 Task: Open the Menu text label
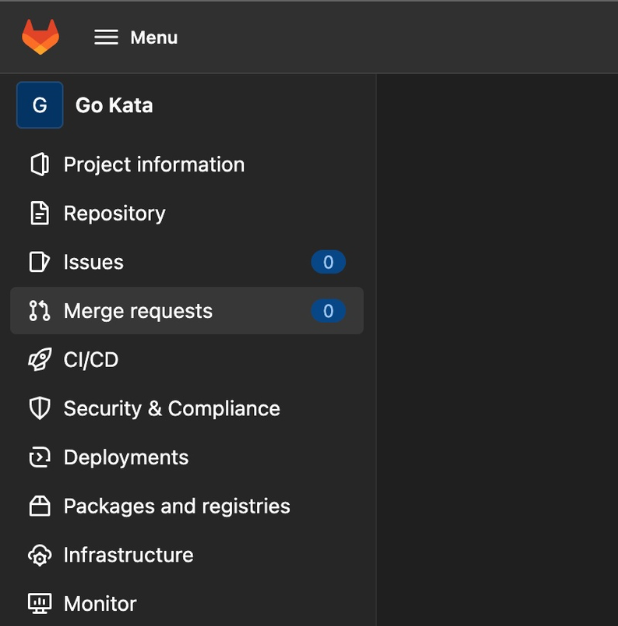click(x=154, y=37)
